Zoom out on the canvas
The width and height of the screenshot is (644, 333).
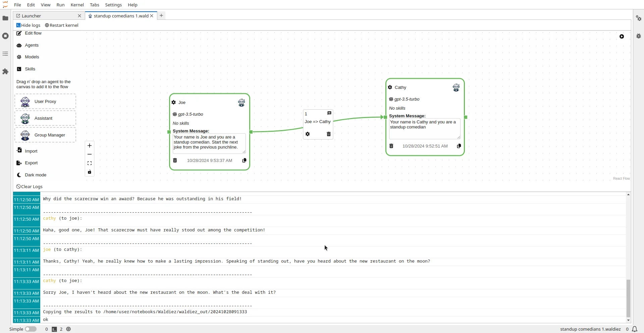click(90, 154)
